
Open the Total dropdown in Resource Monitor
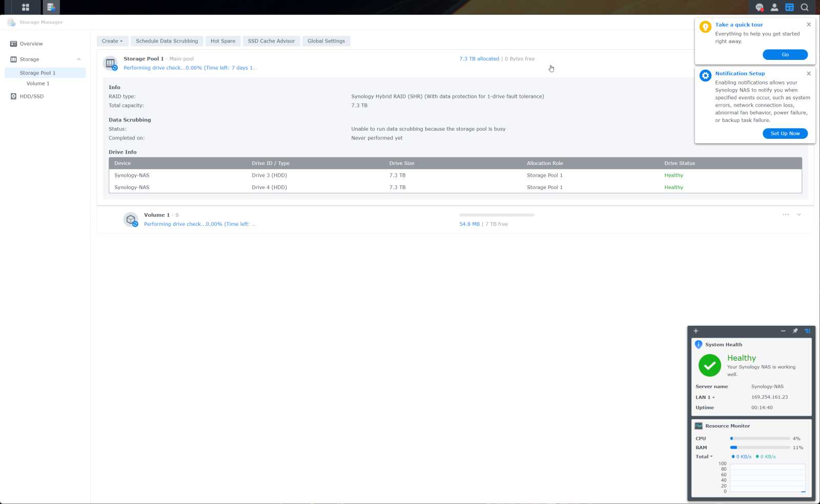[x=704, y=457]
